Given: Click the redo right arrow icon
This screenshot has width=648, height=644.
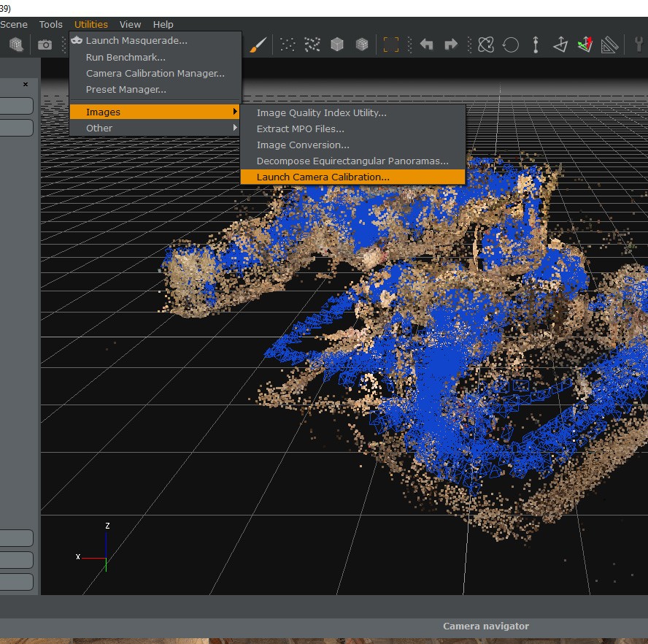Looking at the screenshot, I should point(451,45).
